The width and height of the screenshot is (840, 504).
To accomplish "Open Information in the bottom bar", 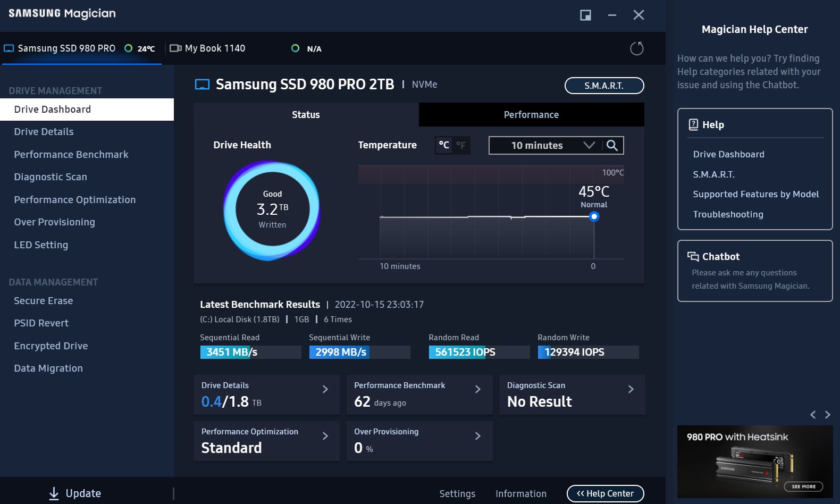I will pos(521,494).
